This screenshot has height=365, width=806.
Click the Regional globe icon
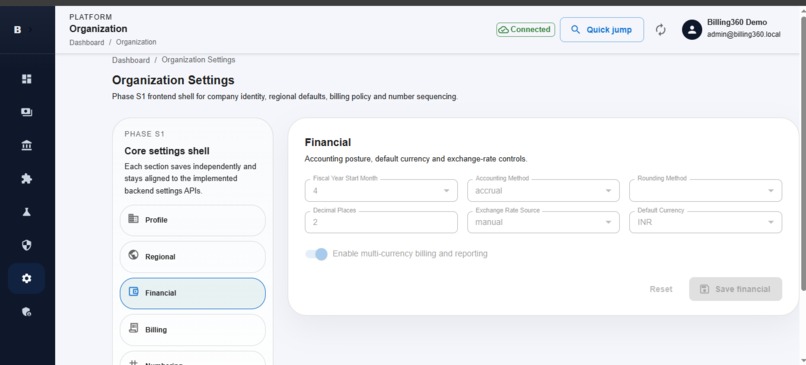click(x=133, y=255)
